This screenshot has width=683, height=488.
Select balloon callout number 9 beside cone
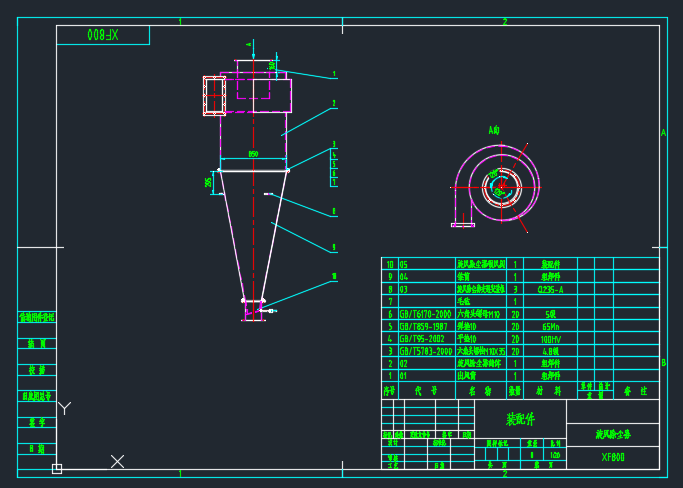(x=334, y=247)
